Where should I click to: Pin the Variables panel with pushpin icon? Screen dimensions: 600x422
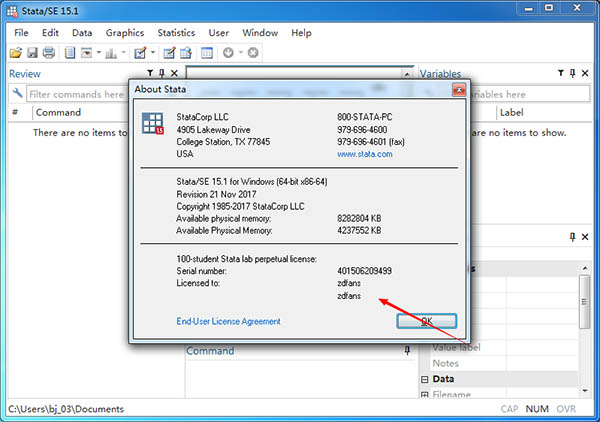[x=572, y=73]
